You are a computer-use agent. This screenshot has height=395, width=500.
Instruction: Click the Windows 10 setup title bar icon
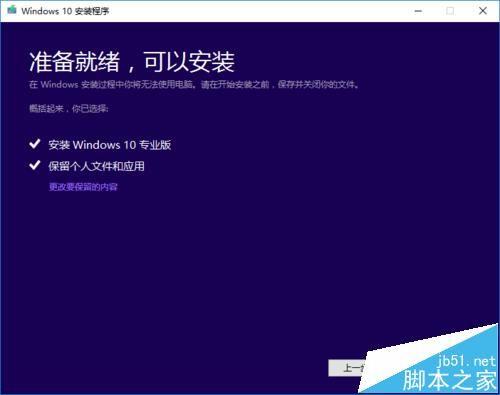pyautogui.click(x=12, y=10)
